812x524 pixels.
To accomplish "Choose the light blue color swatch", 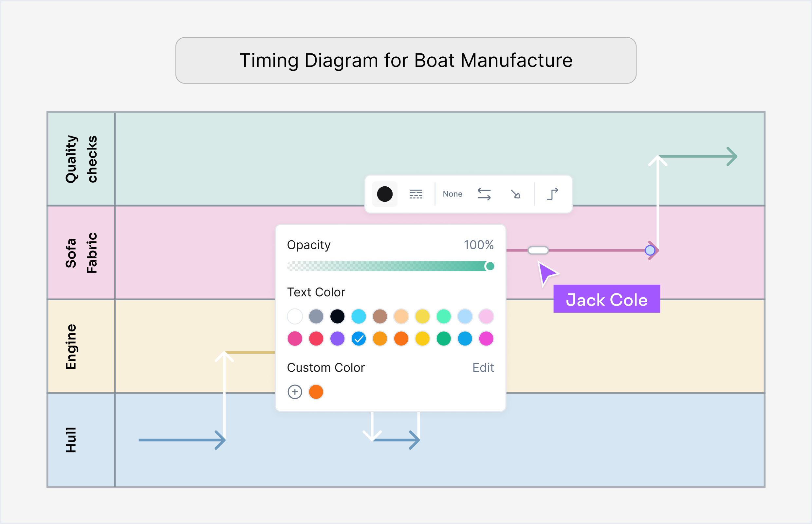I will pos(465,316).
